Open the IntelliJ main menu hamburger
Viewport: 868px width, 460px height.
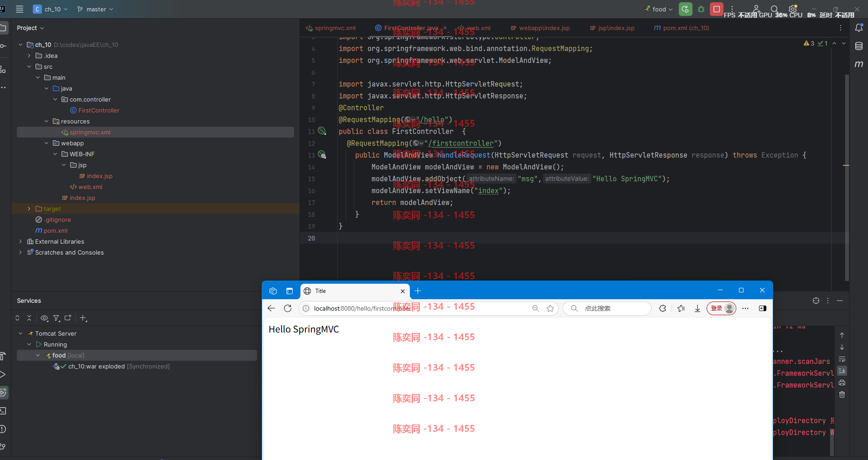pos(20,9)
